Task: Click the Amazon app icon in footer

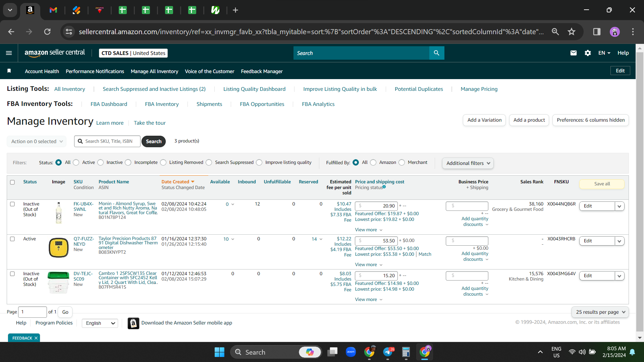Action: pyautogui.click(x=133, y=323)
